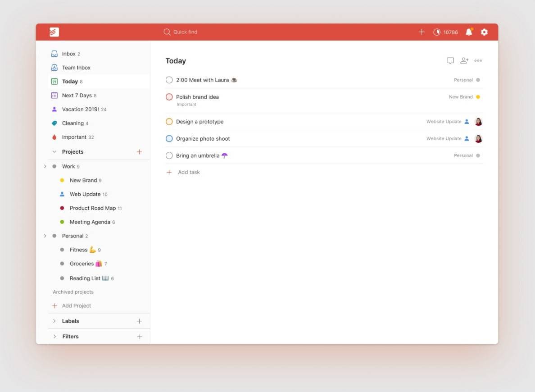535x392 pixels.
Task: Mark 'Polish brand idea' as done
Action: (169, 96)
